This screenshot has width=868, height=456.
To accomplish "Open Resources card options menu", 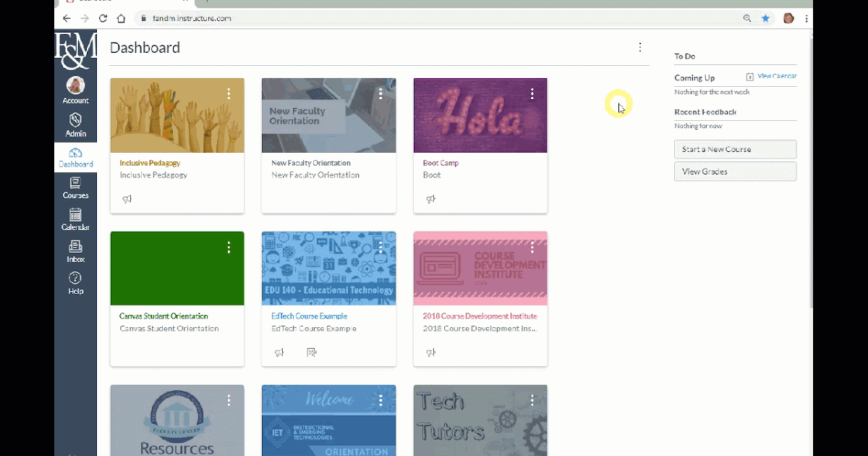I will coord(229,400).
